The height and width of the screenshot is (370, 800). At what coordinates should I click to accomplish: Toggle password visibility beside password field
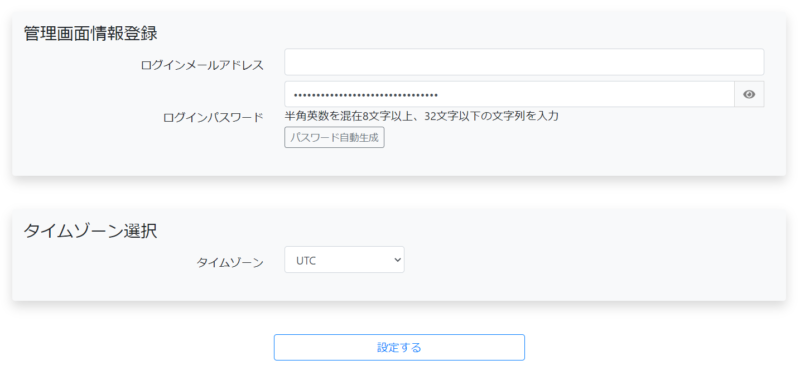click(749, 94)
